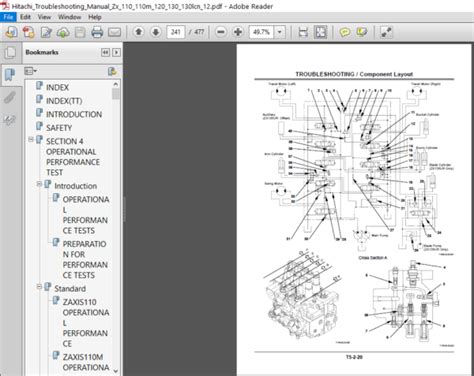Click the Print icon in toolbar
The height and width of the screenshot is (376, 474).
pyautogui.click(x=97, y=32)
